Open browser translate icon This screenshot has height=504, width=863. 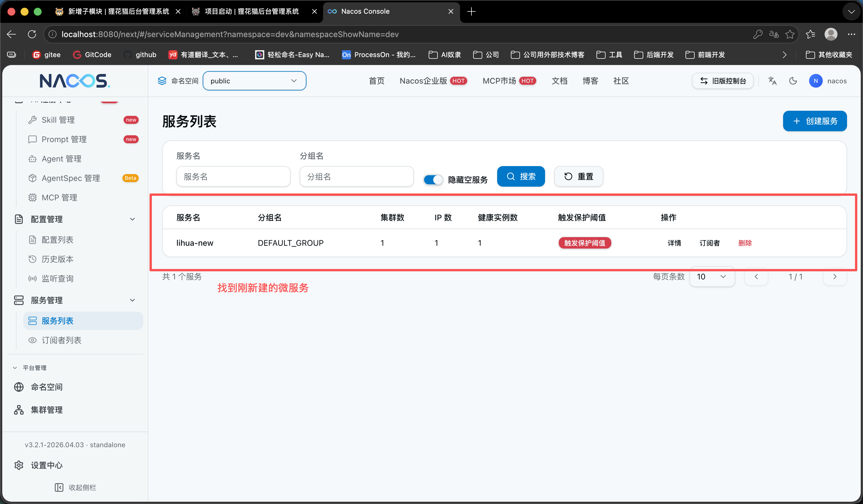pyautogui.click(x=774, y=34)
